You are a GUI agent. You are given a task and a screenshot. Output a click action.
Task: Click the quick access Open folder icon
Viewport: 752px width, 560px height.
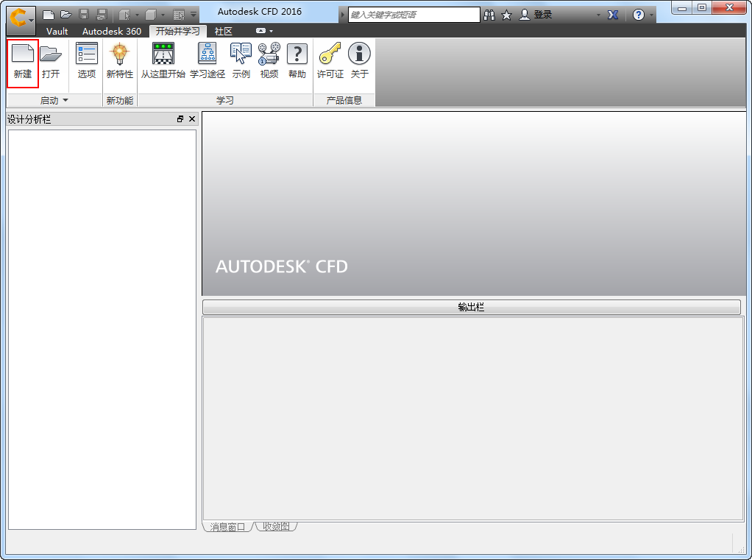pos(65,15)
